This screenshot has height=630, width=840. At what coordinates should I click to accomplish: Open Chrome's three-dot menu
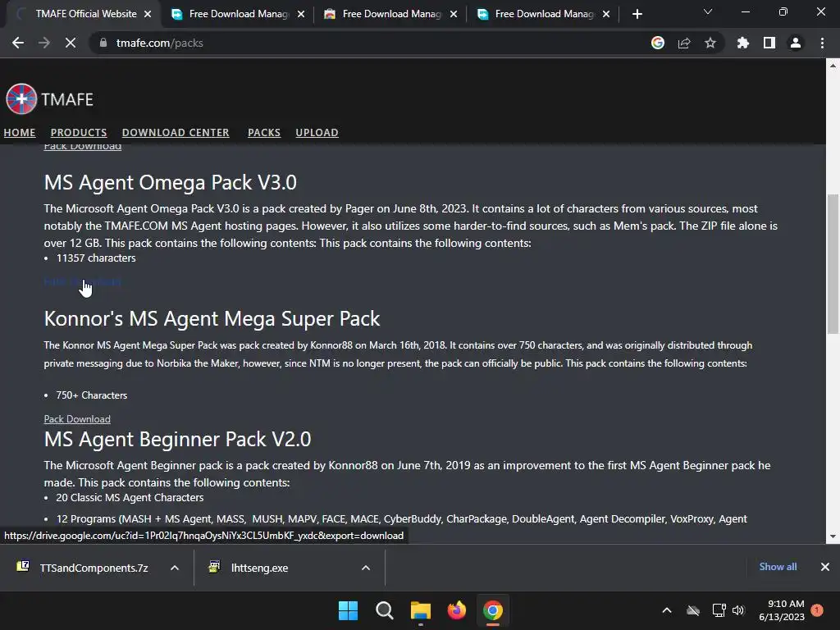tap(822, 43)
